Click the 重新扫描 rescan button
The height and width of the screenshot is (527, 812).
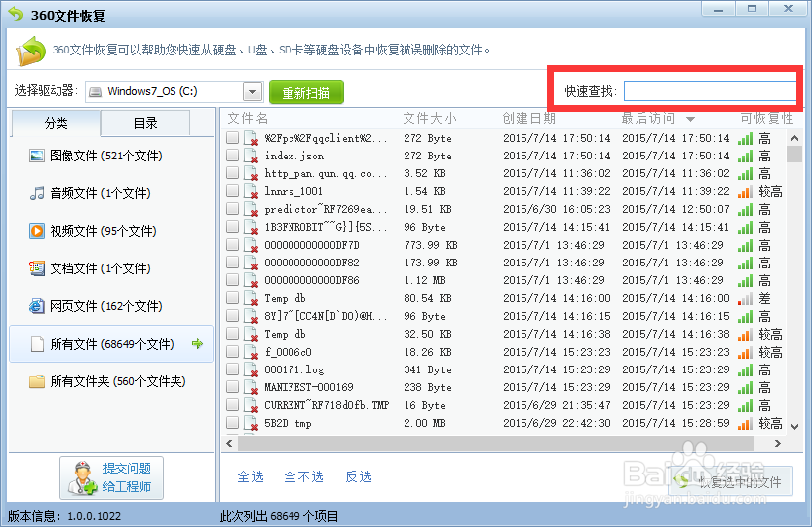click(x=306, y=92)
